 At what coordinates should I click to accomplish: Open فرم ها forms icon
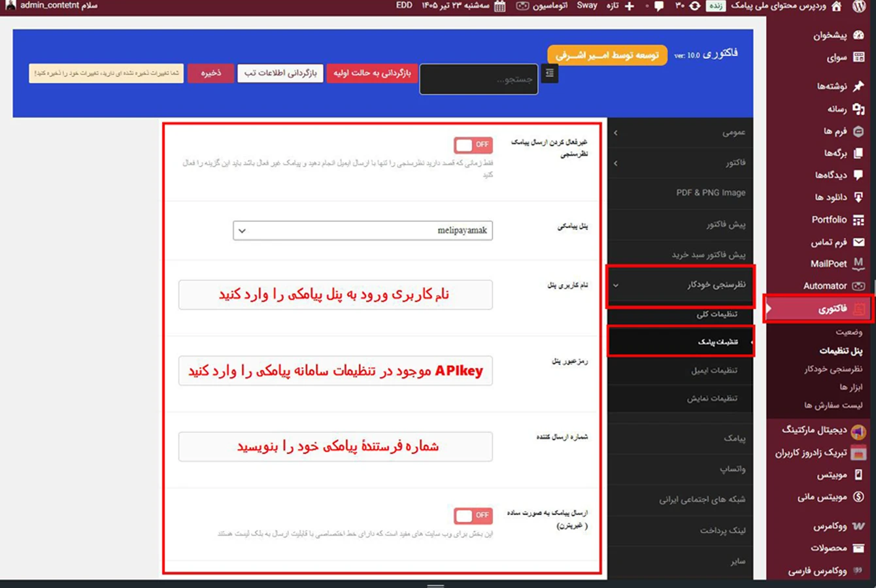[859, 131]
